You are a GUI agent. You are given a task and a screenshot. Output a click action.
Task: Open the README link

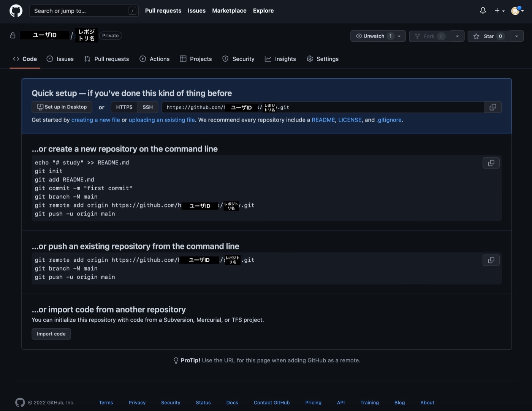point(323,120)
